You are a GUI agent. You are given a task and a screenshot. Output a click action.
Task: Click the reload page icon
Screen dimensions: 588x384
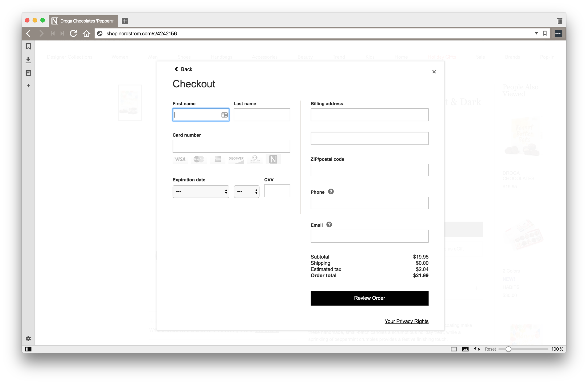coord(73,33)
